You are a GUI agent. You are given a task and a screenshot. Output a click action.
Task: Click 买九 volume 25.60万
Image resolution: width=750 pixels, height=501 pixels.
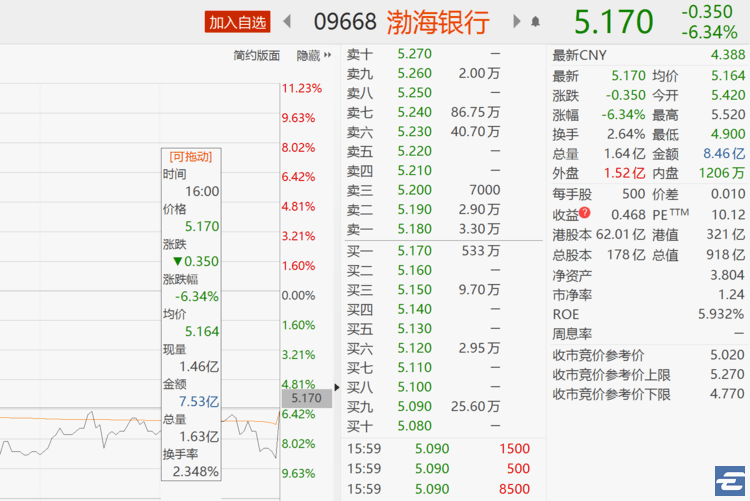[475, 406]
